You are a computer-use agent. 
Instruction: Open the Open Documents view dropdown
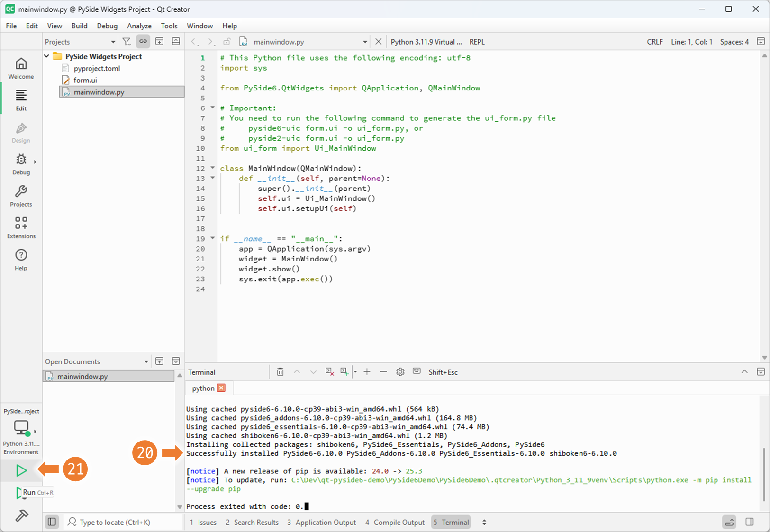97,361
